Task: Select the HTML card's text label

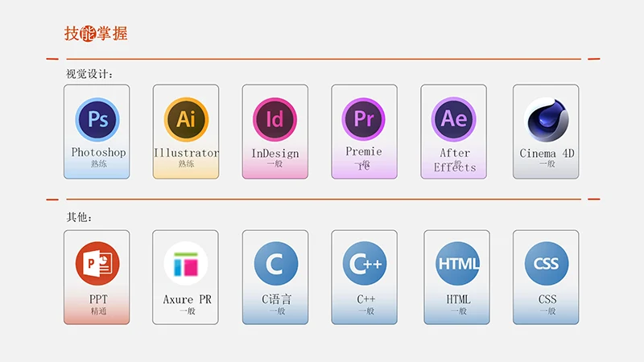Action: pos(458,299)
